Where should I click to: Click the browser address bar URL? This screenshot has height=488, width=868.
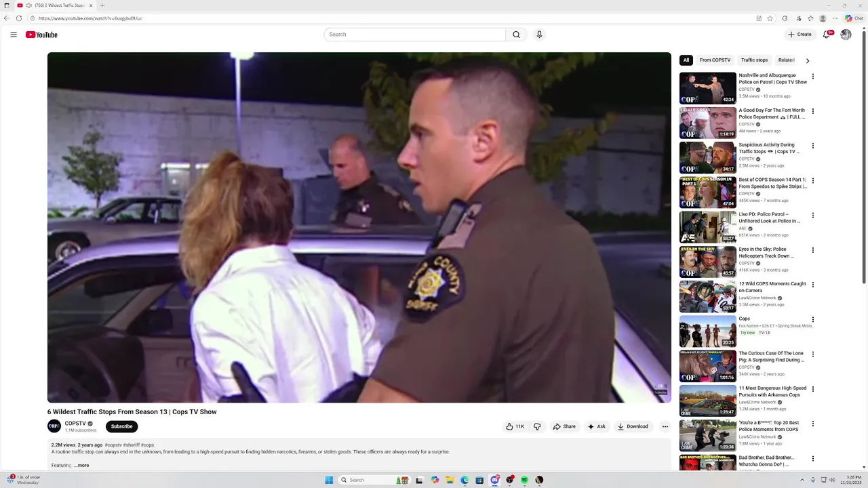click(90, 18)
